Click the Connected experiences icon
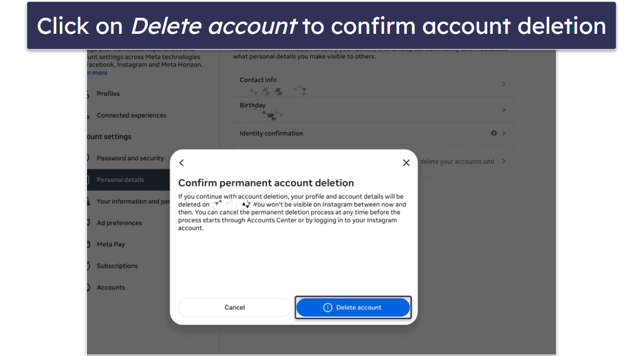The width and height of the screenshot is (644, 356). (x=89, y=115)
